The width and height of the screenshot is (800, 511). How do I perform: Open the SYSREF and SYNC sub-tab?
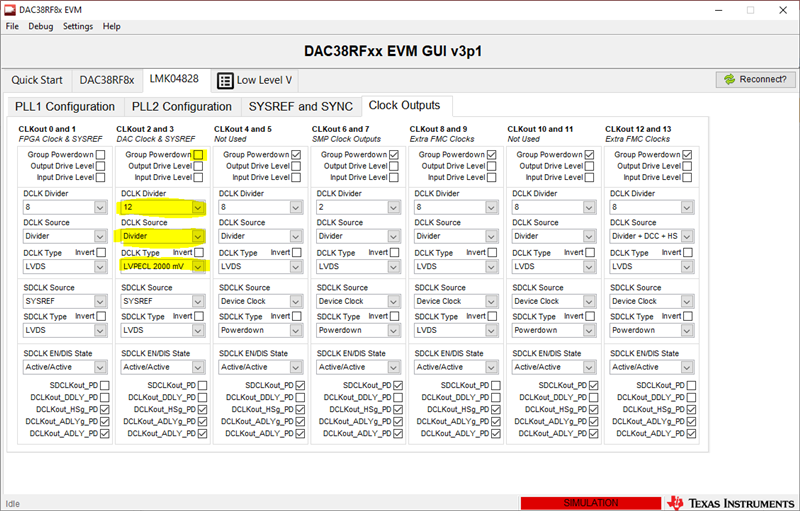pyautogui.click(x=301, y=107)
